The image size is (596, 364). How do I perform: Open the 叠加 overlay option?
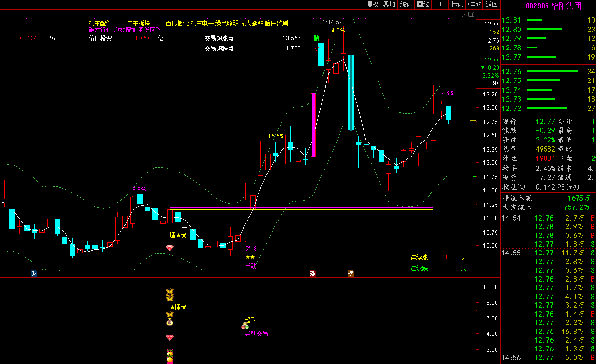click(x=389, y=5)
